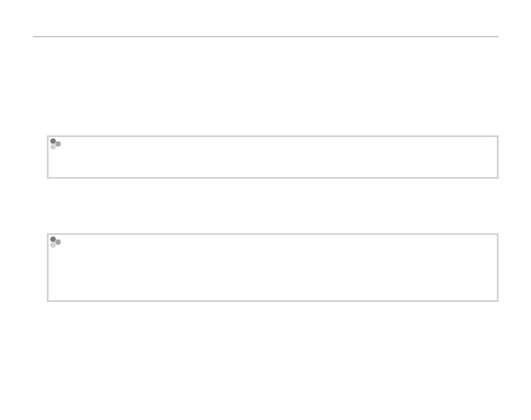The image size is (531, 420).
Task: Click the horizontal rule at the page top
Action: [x=265, y=37]
